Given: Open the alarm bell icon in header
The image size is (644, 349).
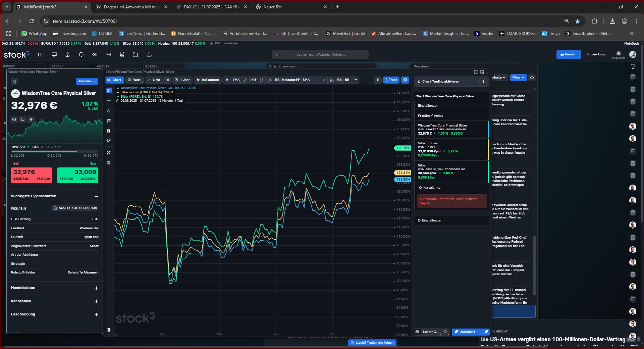Looking at the screenshot, I should 81,55.
